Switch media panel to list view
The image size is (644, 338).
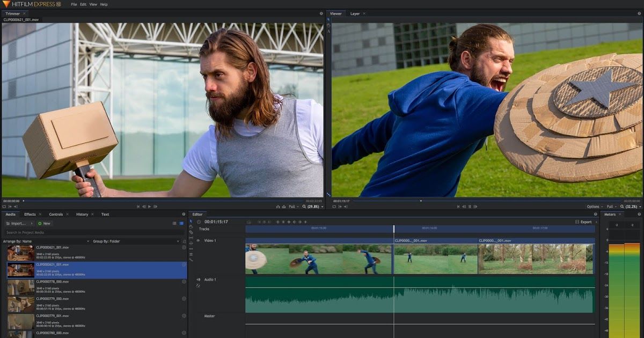[x=174, y=223]
